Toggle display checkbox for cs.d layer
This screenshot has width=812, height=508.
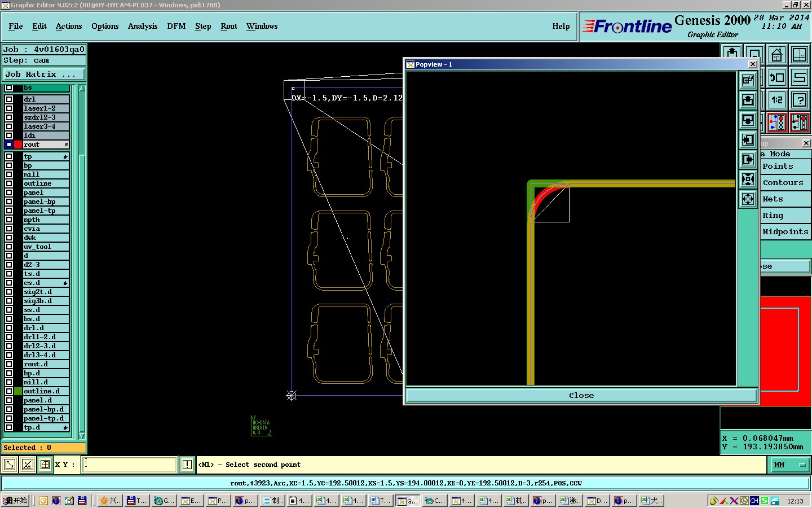tap(9, 283)
